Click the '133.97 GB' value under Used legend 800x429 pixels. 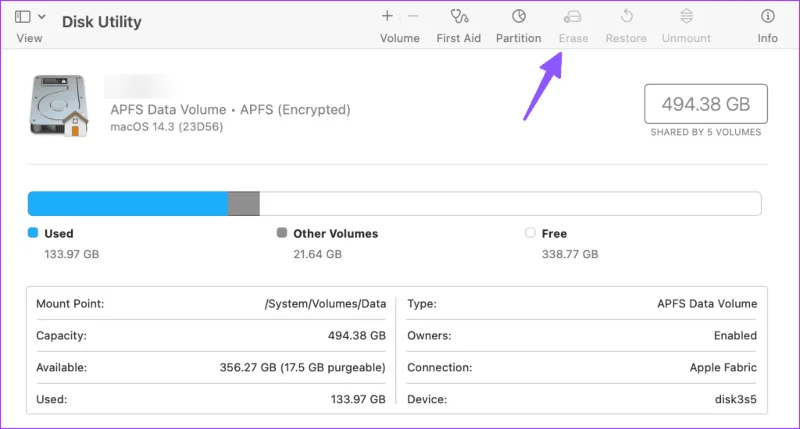pos(71,254)
